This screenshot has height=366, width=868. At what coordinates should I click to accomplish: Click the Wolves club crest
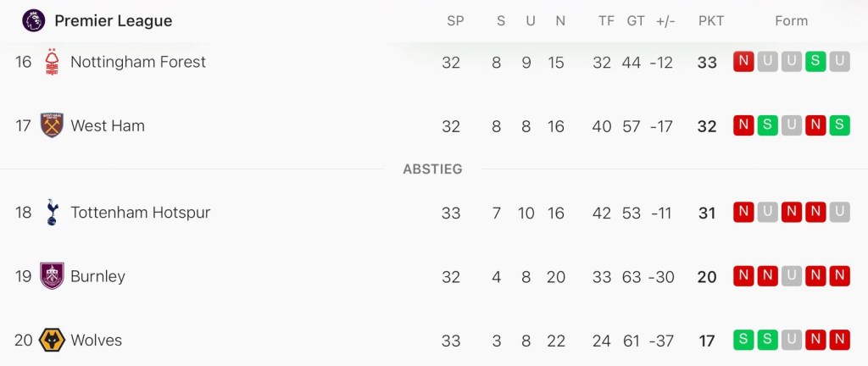click(53, 341)
